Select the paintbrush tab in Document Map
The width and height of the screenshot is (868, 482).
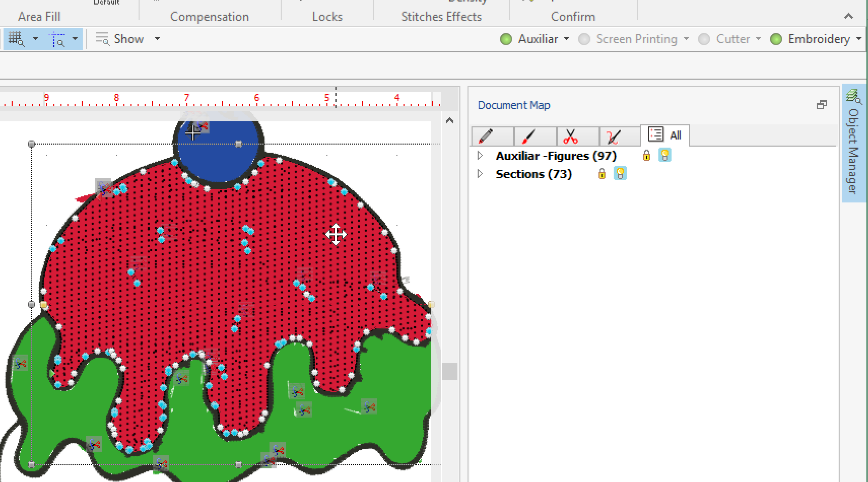click(528, 136)
